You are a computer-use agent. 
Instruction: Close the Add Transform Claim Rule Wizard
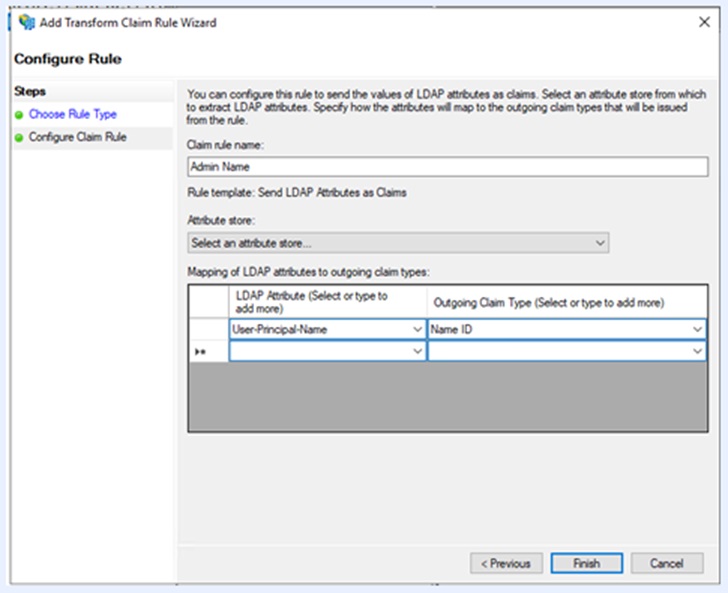coord(703,22)
